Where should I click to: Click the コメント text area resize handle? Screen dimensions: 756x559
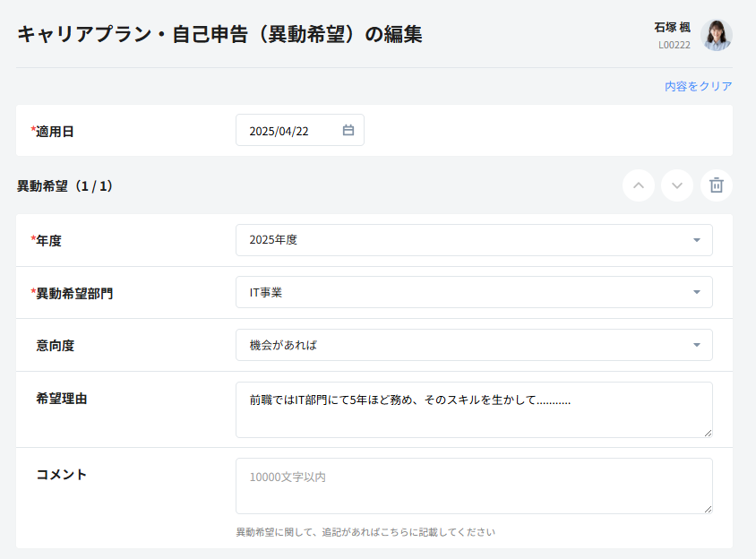708,509
